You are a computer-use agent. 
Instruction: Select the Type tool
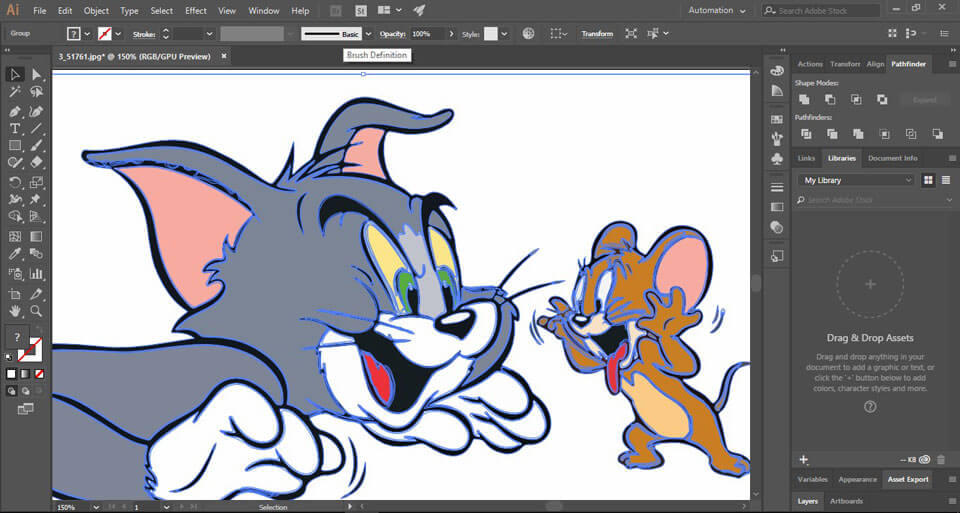point(15,129)
